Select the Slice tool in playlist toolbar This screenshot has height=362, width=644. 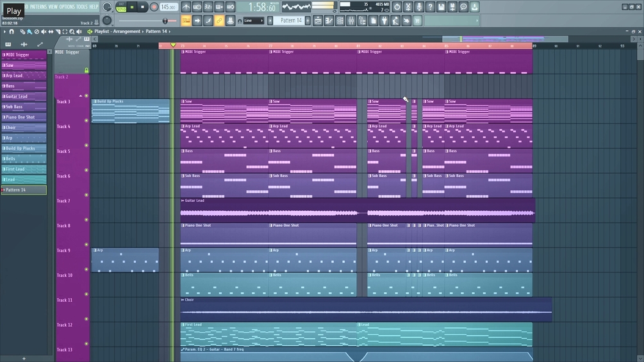[58, 31]
